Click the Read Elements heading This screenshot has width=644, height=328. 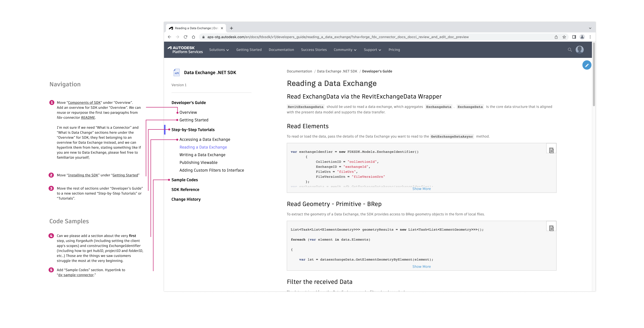308,126
